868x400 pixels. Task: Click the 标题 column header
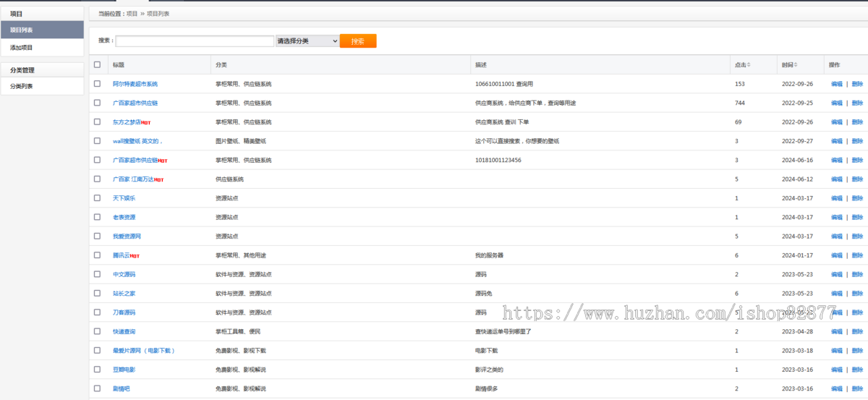[x=119, y=65]
